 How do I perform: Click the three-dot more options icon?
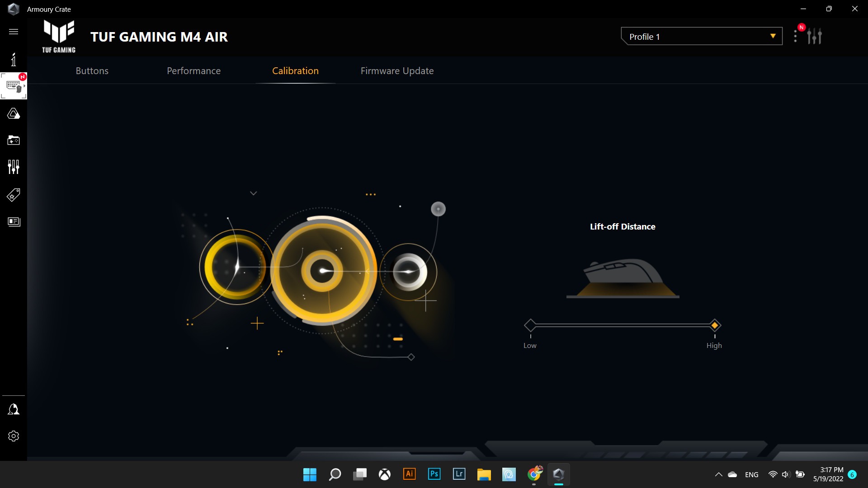click(795, 36)
